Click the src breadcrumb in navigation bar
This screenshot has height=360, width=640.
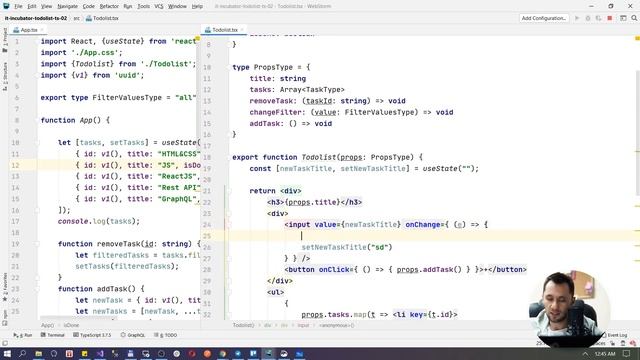[x=76, y=18]
